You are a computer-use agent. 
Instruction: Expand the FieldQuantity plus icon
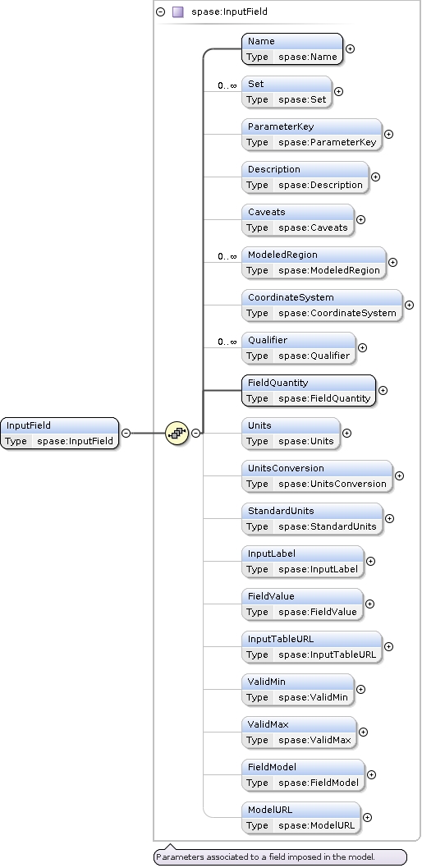pyautogui.click(x=383, y=390)
